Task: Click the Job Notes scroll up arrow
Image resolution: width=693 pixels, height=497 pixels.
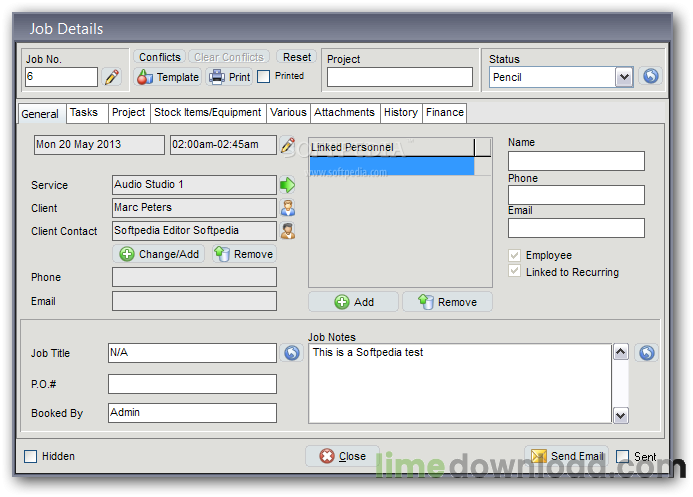Action: click(x=621, y=352)
